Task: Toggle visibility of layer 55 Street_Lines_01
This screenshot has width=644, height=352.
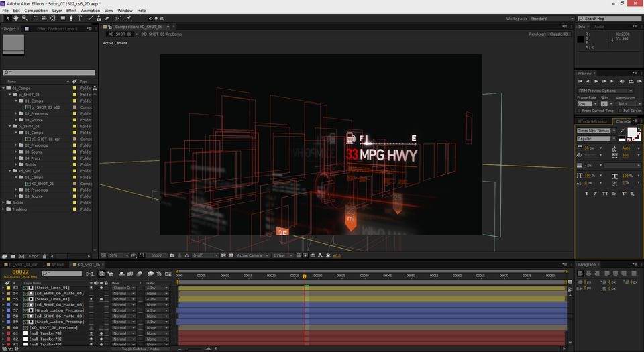Action: 91,299
